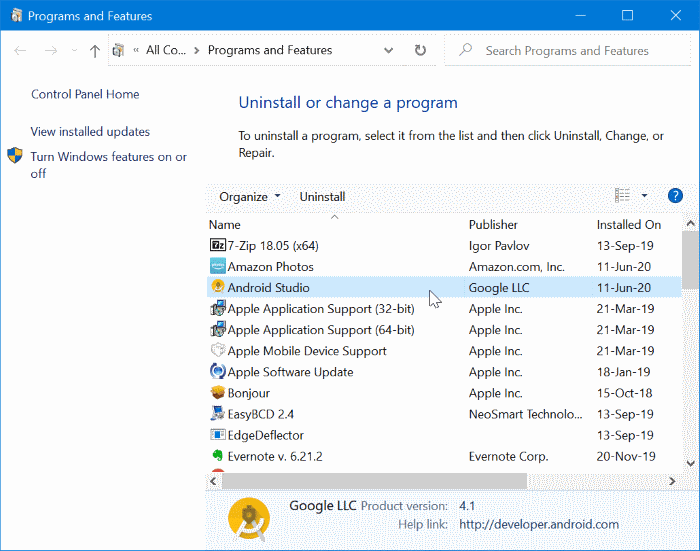Click the horizontal scrollbar thumb
Viewport: 700px width, 551px height.
374,481
